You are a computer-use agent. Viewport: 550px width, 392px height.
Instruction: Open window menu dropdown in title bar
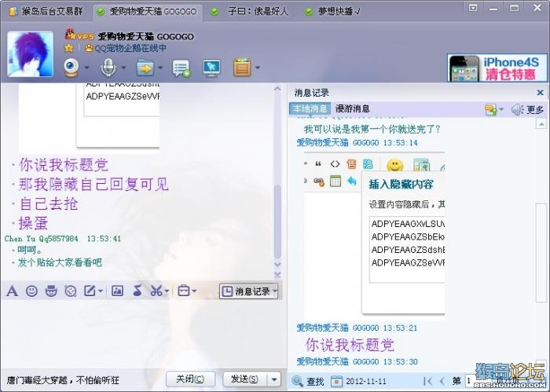pyautogui.click(x=473, y=7)
